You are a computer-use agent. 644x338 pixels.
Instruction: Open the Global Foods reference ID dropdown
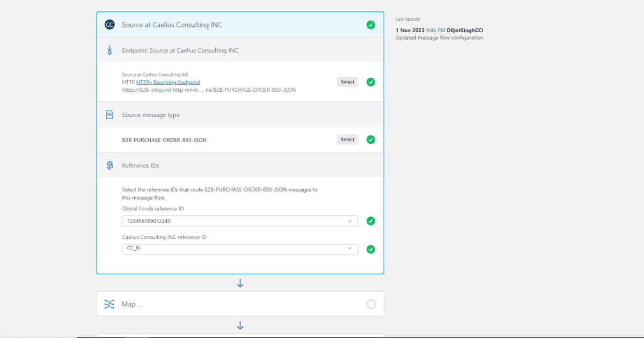240,221
